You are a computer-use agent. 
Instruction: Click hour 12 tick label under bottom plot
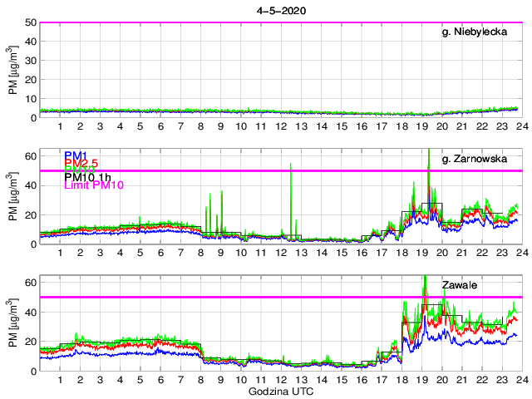281,380
